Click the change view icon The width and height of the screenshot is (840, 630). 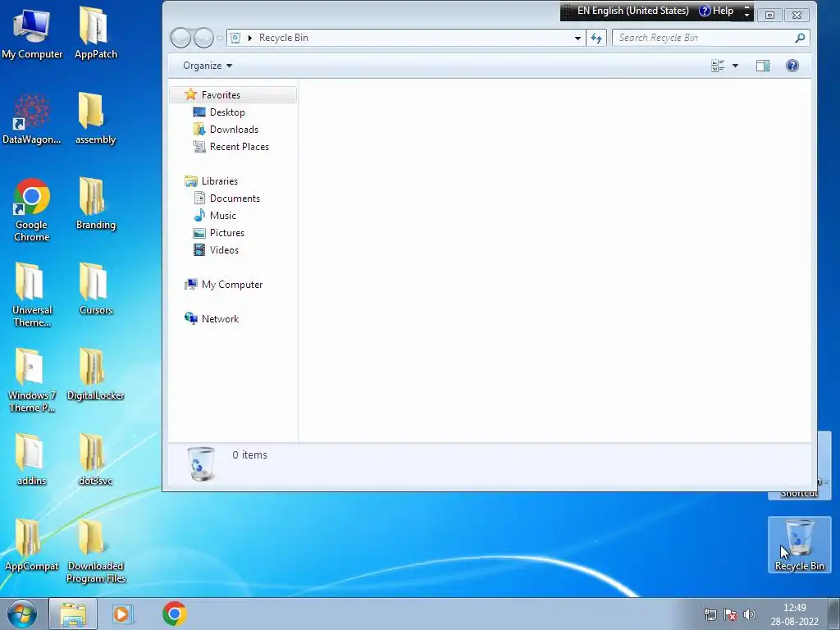pos(718,66)
